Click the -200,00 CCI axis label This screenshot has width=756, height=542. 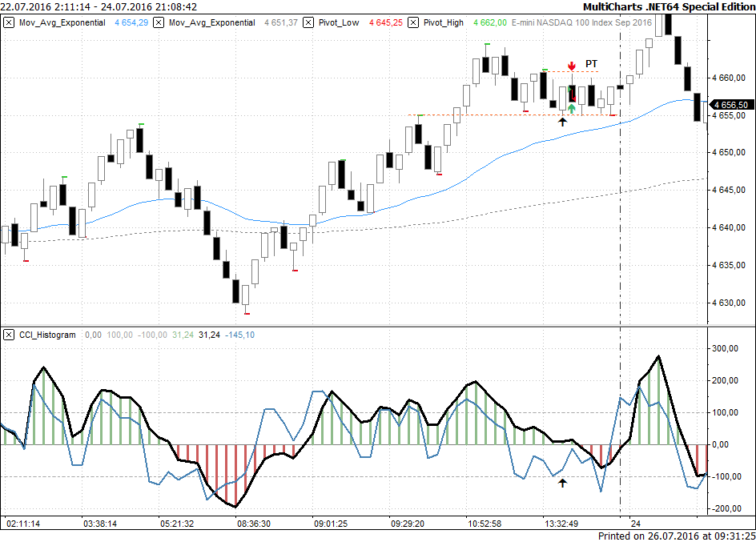click(x=725, y=508)
